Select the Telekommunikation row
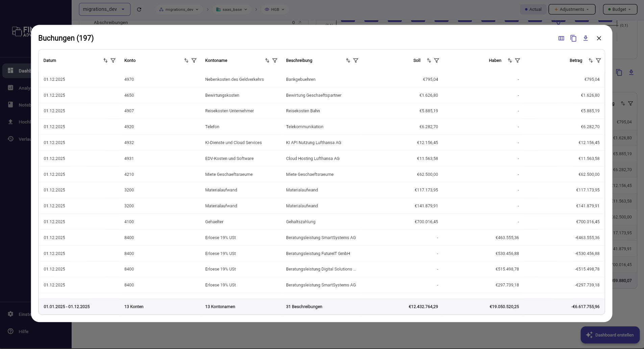 click(322, 127)
